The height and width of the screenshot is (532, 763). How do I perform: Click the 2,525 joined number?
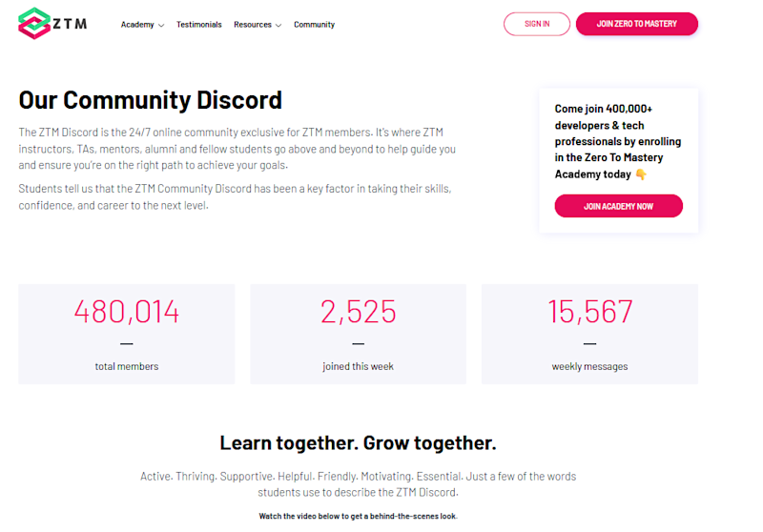point(359,312)
